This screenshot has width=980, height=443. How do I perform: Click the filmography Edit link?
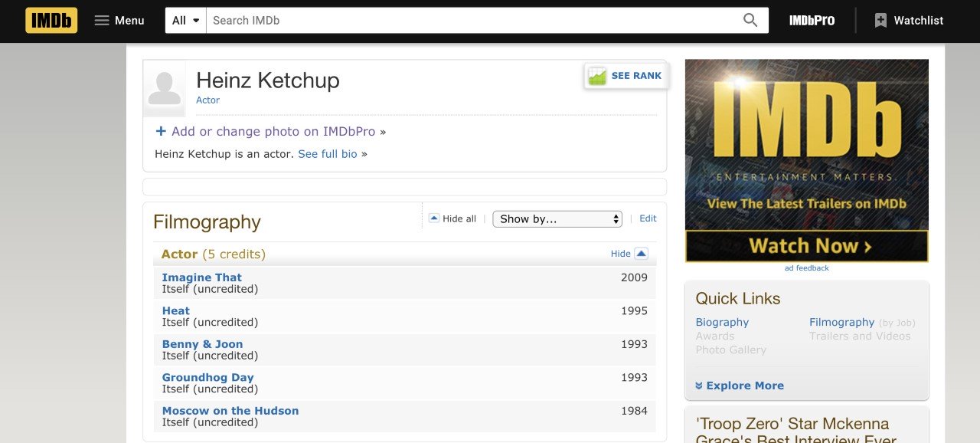pos(648,218)
